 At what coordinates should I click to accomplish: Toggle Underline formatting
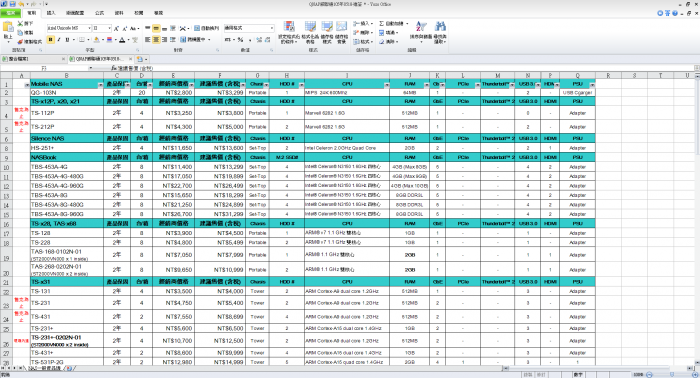pos(67,40)
